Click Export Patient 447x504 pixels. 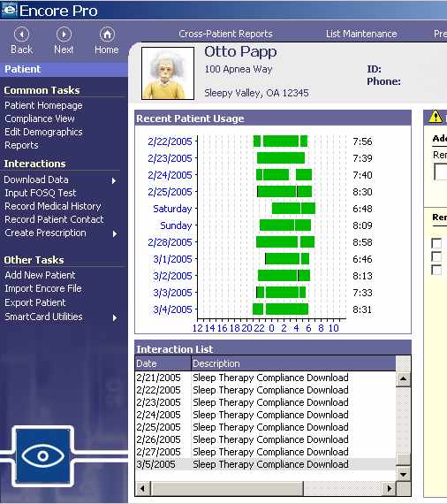pyautogui.click(x=35, y=302)
